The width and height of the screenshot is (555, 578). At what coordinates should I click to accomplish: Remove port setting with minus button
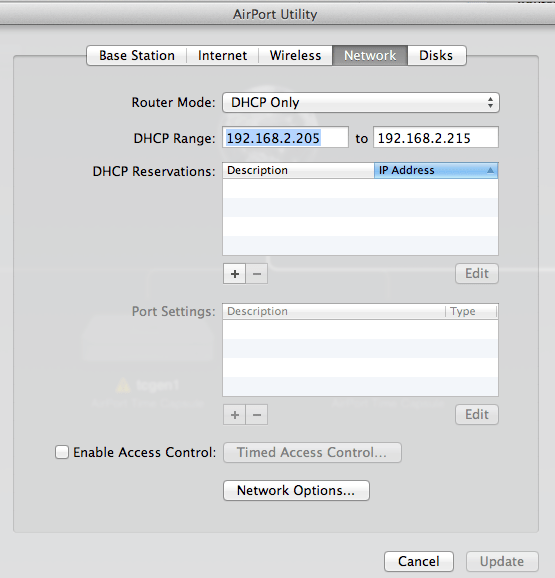pos(257,415)
